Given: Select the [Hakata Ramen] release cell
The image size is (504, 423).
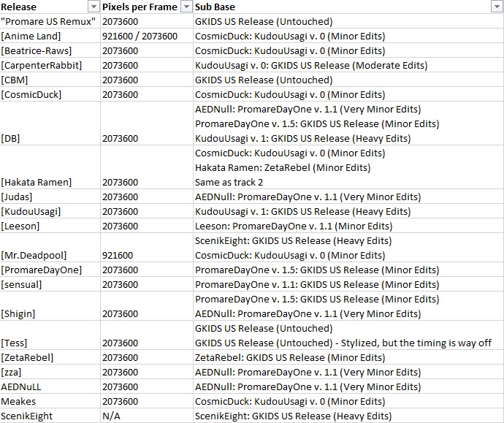Looking at the screenshot, I should [50, 167].
